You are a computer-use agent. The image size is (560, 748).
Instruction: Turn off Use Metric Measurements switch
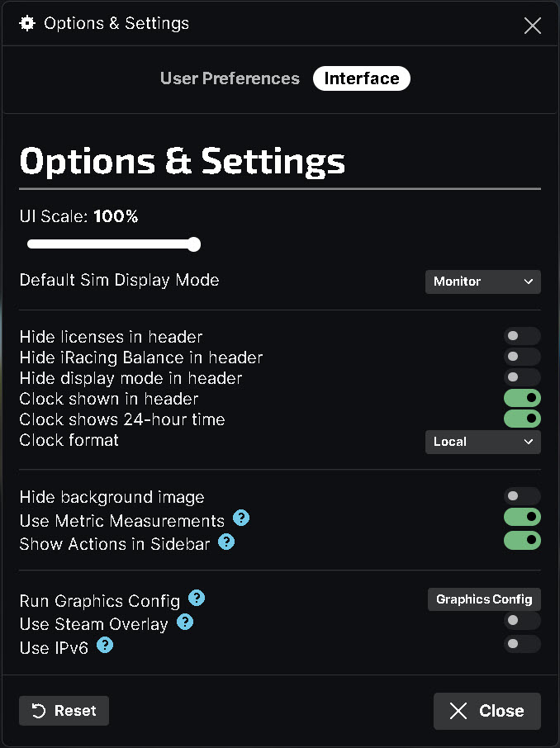pos(522,517)
